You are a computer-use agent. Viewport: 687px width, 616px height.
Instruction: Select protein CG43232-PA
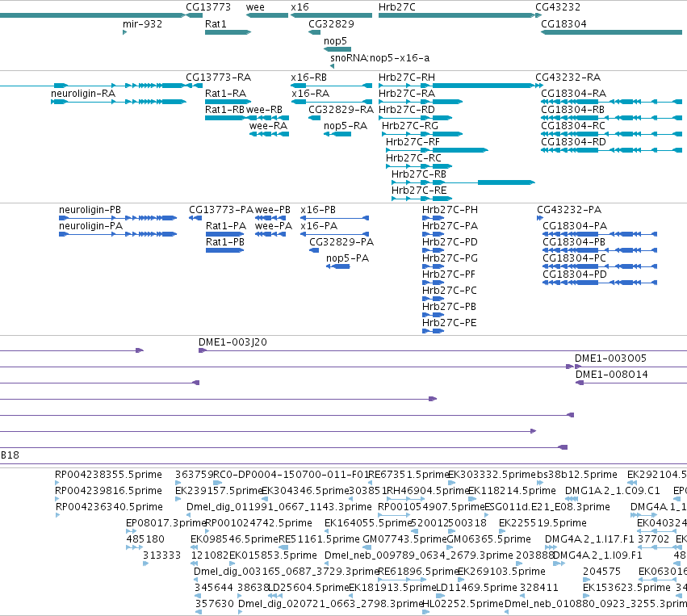(x=569, y=210)
